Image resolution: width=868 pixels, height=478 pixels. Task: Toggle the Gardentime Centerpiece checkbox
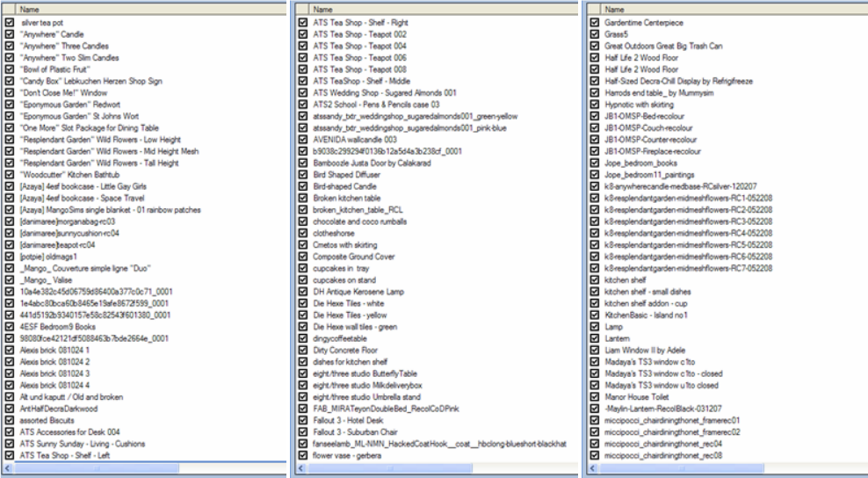[x=595, y=23]
